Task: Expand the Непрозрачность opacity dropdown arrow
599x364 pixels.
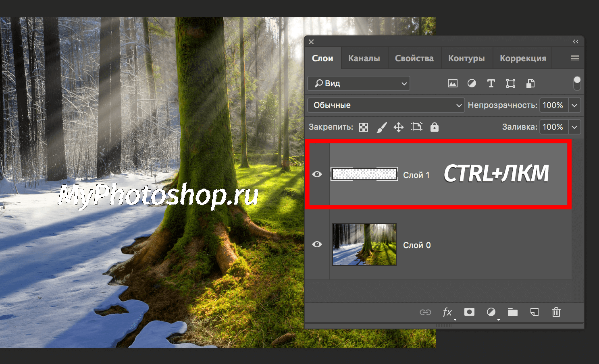Action: [574, 105]
